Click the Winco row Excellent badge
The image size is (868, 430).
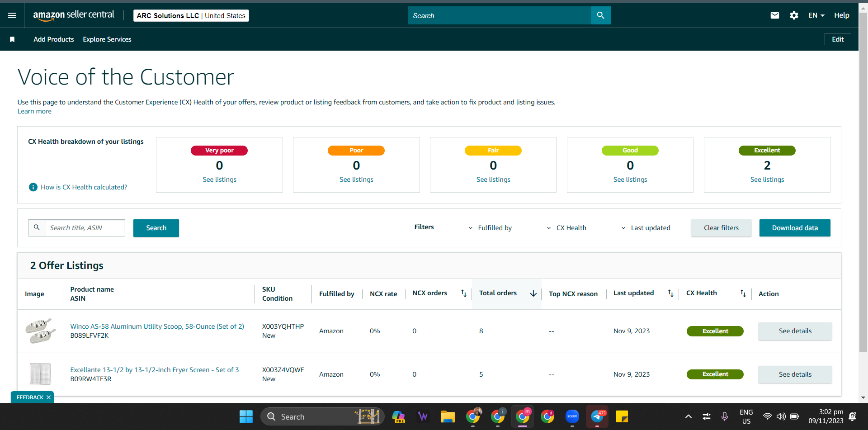point(715,331)
